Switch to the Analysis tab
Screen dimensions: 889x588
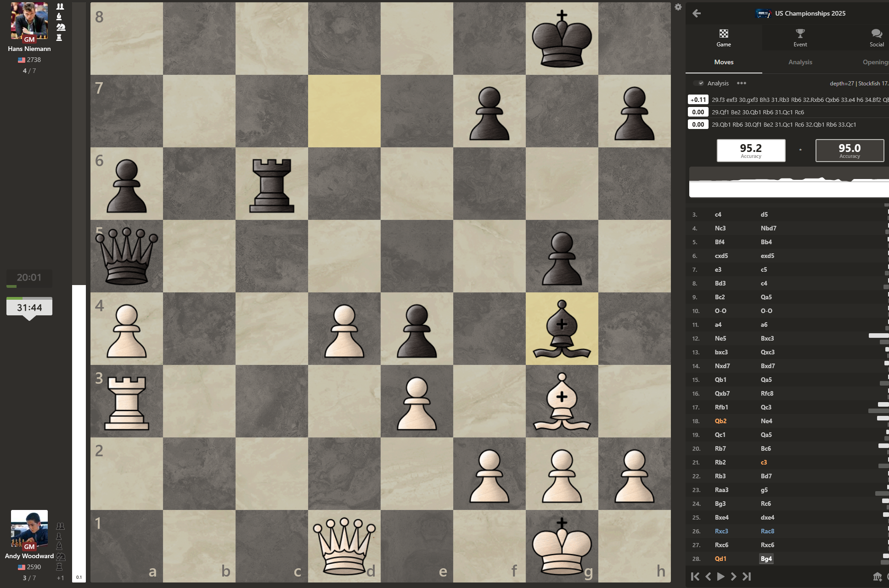[800, 62]
